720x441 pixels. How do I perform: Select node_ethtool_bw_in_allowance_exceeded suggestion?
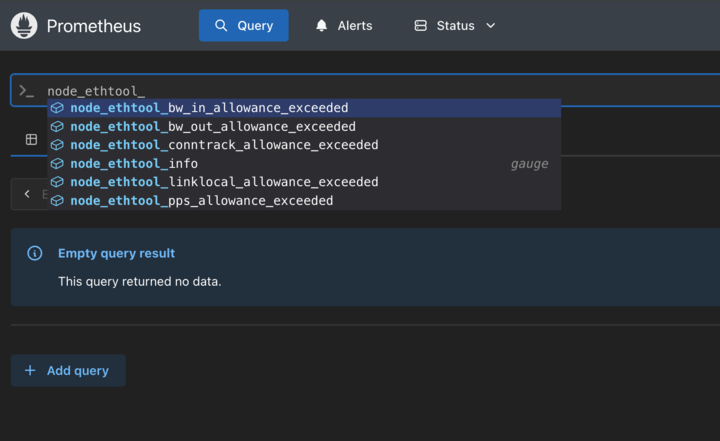[x=304, y=108]
